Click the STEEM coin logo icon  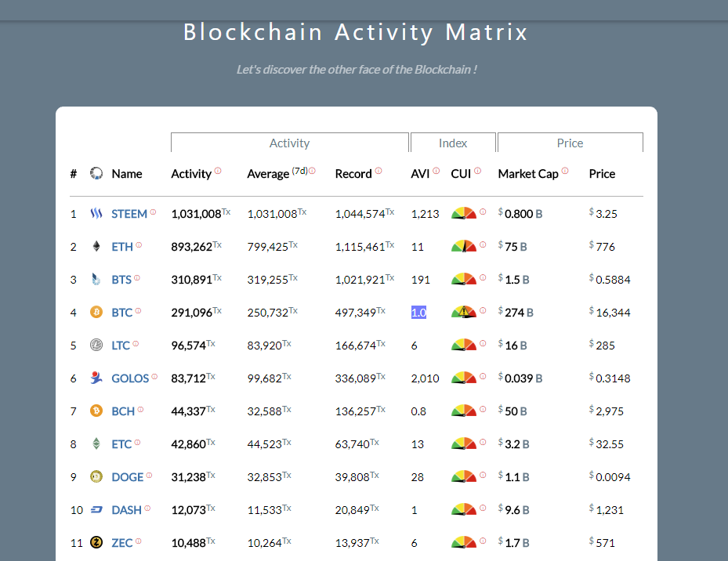pyautogui.click(x=96, y=214)
